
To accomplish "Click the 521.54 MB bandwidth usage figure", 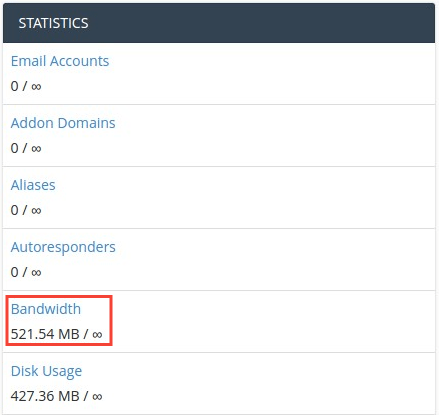I will tap(45, 334).
